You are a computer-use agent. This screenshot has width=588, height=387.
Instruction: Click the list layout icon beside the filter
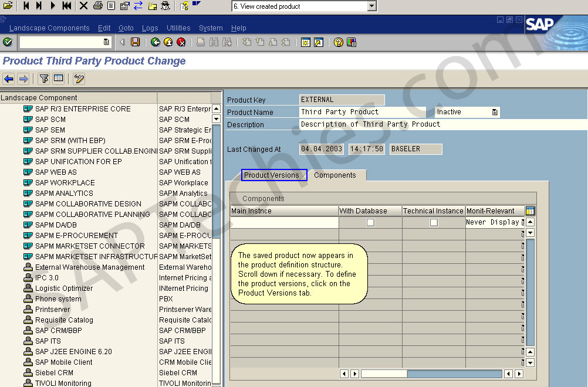click(58, 79)
